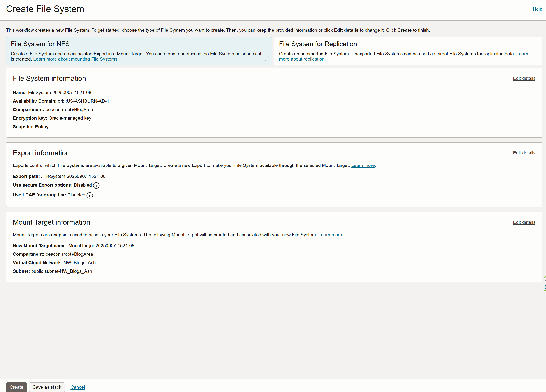Select the File System for Replication card

point(408,51)
